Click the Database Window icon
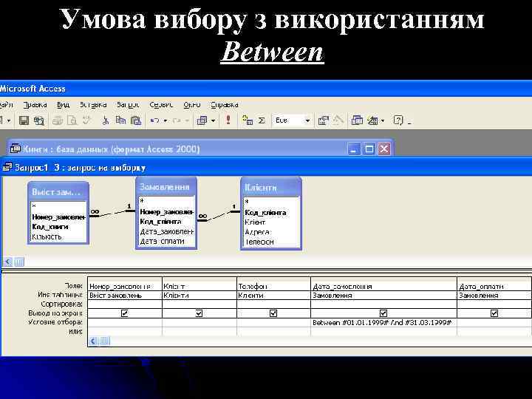 pyautogui.click(x=357, y=120)
